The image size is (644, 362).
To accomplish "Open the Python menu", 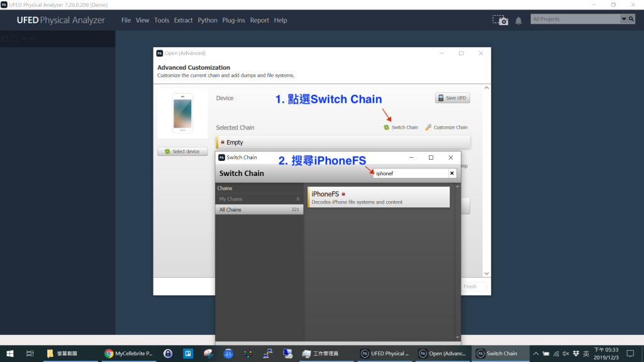I will (208, 20).
